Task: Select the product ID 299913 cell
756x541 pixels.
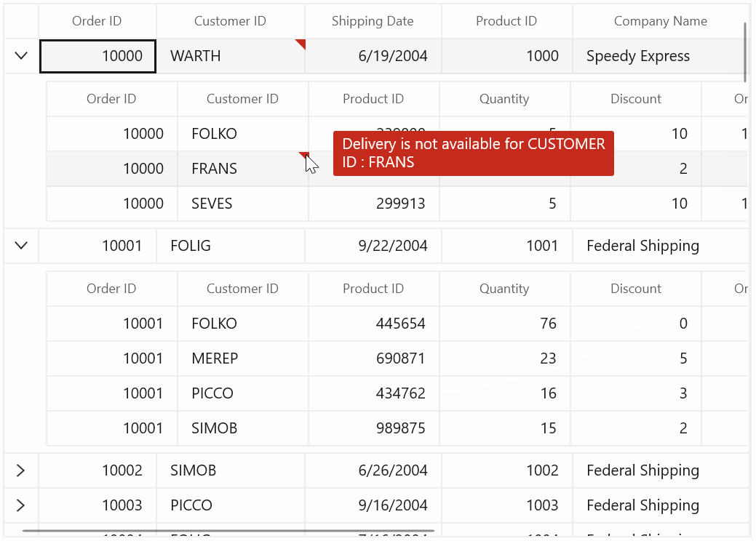Action: (x=374, y=204)
